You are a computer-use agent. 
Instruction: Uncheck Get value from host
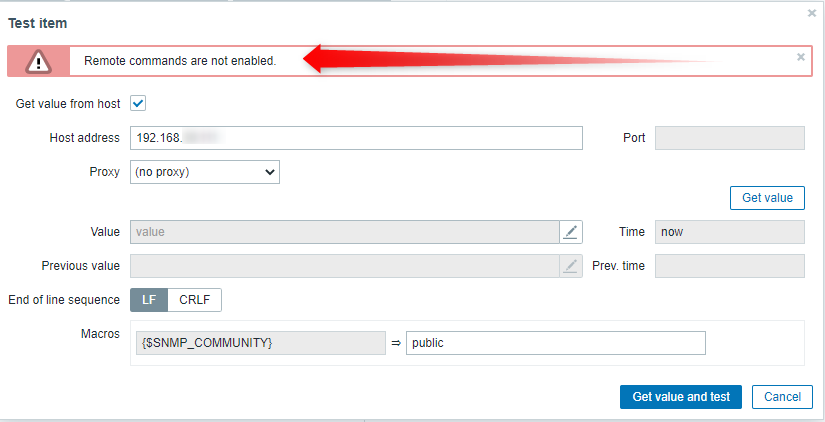pyautogui.click(x=139, y=103)
